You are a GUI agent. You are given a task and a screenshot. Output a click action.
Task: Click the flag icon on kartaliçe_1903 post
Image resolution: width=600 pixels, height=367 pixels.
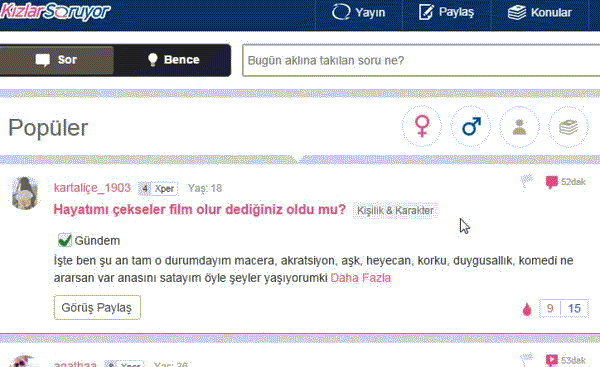click(527, 181)
